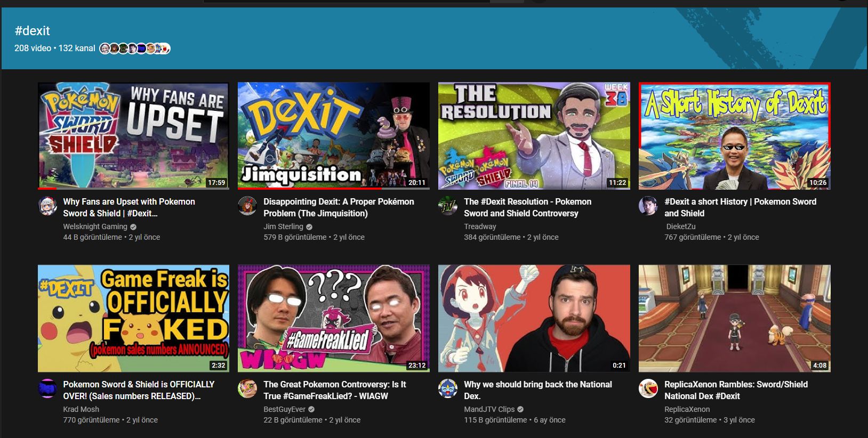Go to BestGuyEver channel name link
Screen dimensions: 868x438
pos(284,409)
